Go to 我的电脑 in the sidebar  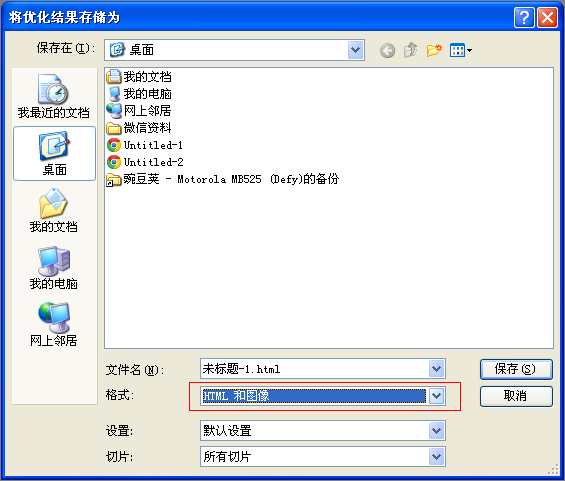pyautogui.click(x=54, y=268)
